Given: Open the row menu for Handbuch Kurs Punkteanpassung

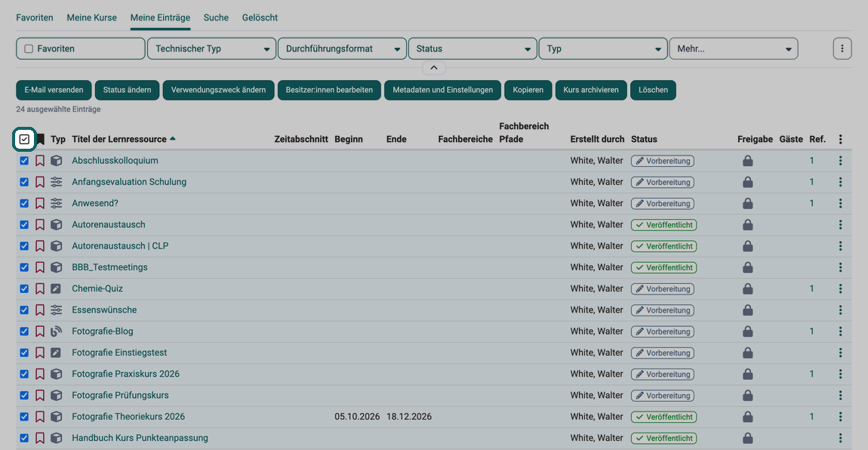Looking at the screenshot, I should pyautogui.click(x=840, y=438).
